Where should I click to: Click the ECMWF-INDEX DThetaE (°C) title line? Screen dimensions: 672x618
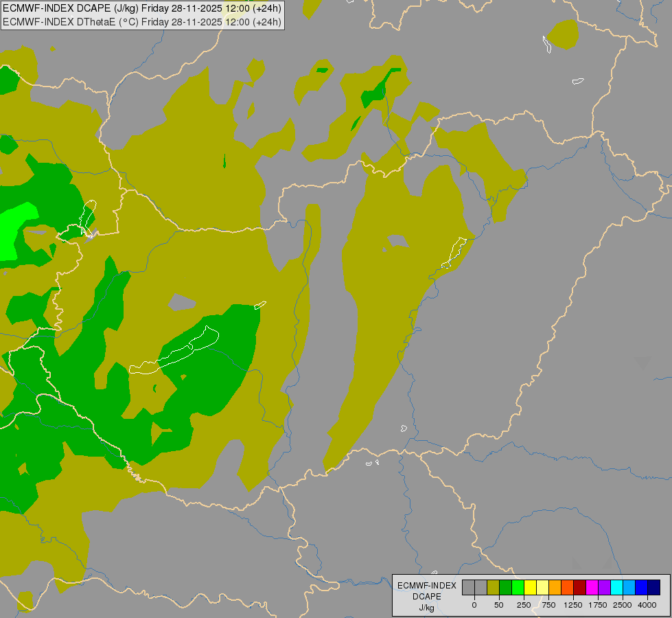point(142,21)
